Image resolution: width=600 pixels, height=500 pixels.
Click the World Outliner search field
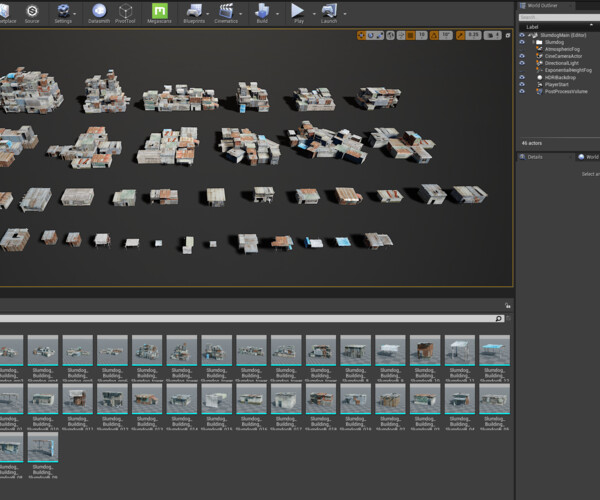(x=559, y=17)
